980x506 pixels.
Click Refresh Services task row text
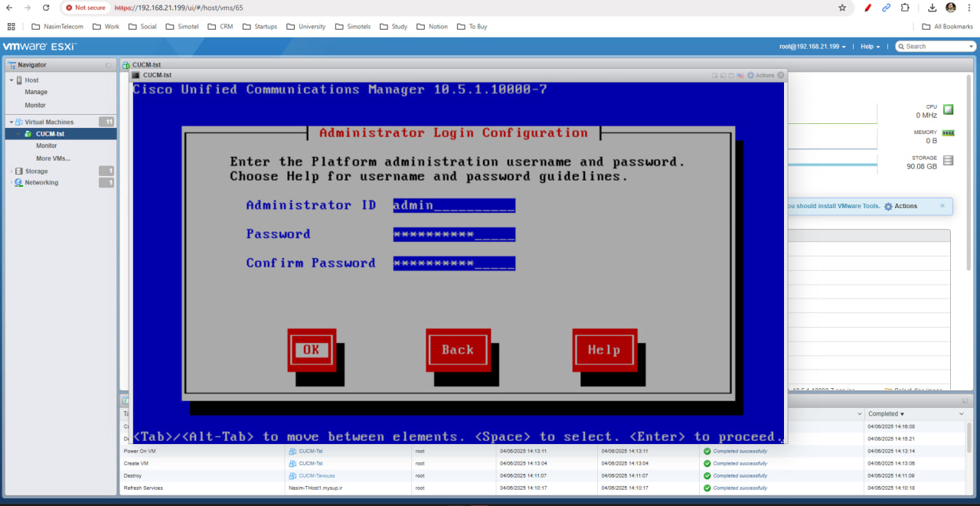click(x=143, y=488)
